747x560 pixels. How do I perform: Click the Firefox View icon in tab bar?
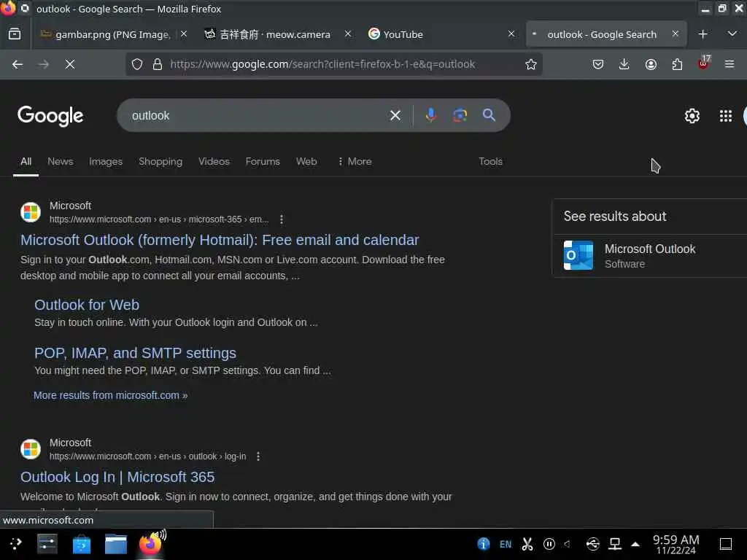[x=15, y=34]
